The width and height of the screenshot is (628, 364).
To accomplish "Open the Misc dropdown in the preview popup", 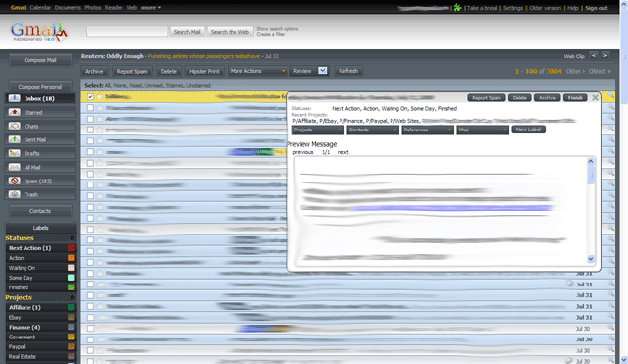I will click(483, 130).
